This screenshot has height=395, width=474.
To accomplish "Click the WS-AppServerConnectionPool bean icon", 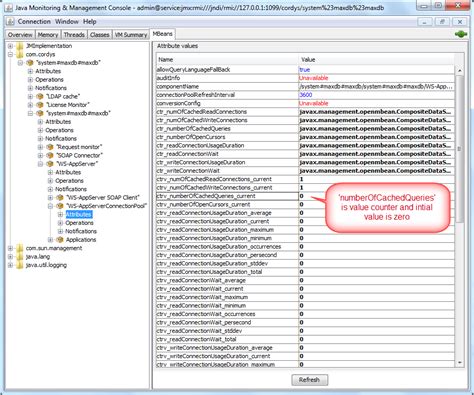I will [x=60, y=206].
